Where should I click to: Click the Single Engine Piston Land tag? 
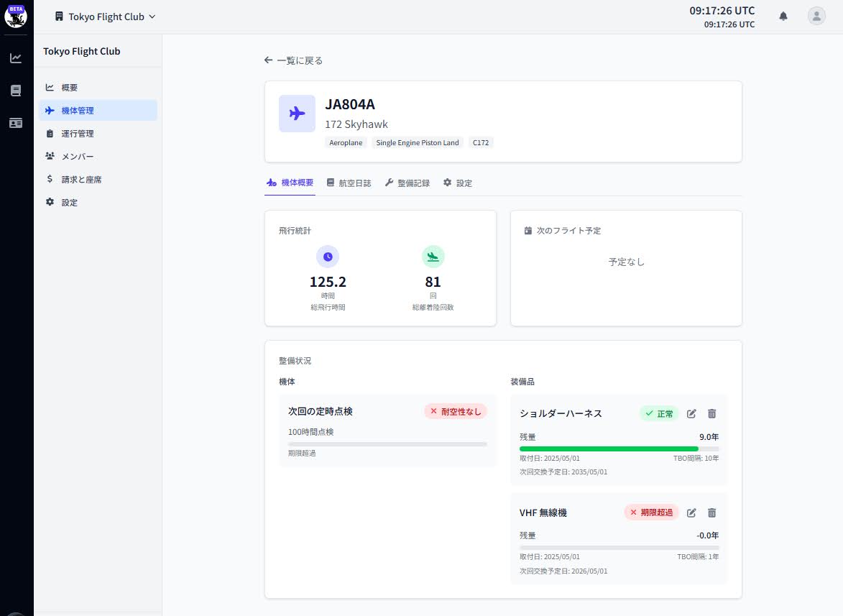[418, 142]
